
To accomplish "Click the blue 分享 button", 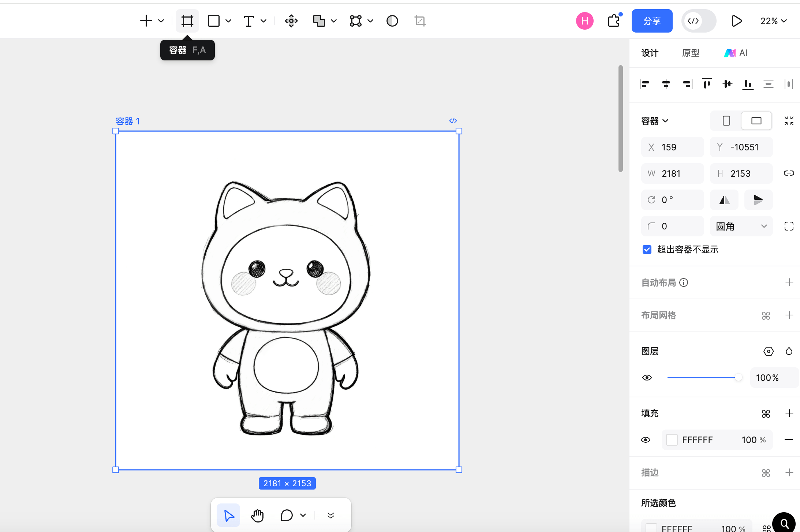I will pos(652,21).
